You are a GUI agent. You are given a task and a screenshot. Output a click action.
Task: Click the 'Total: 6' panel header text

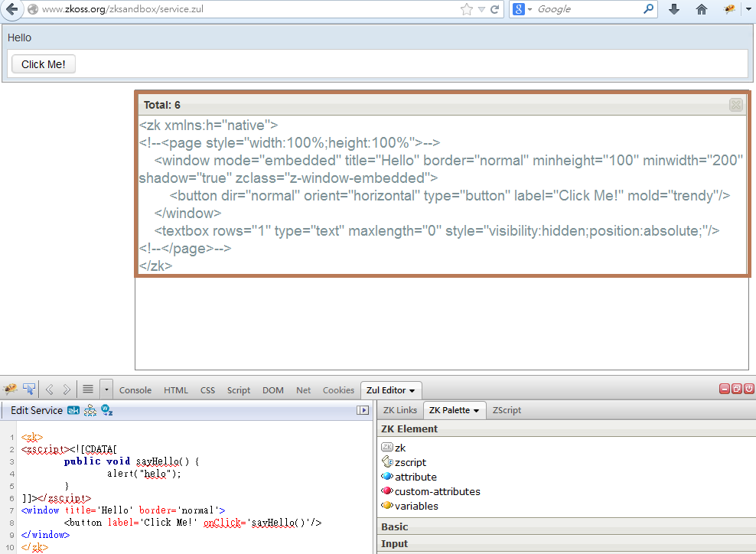[162, 105]
